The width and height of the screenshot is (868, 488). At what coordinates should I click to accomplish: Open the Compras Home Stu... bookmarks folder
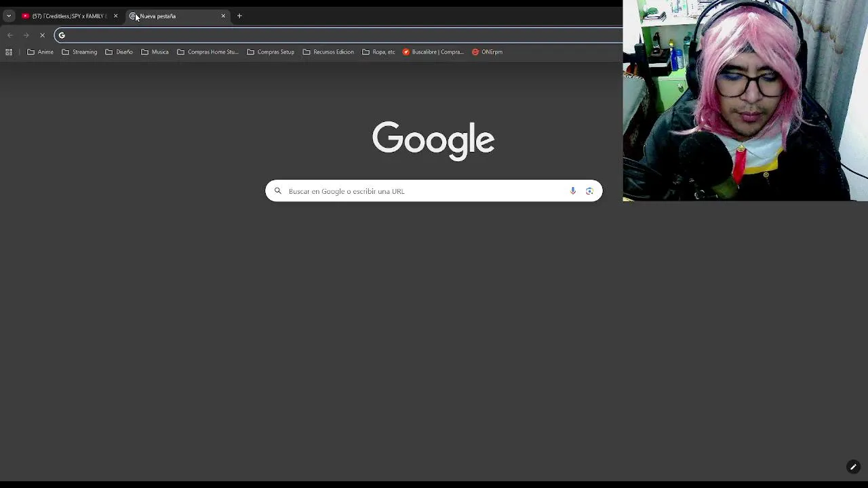[x=208, y=52]
